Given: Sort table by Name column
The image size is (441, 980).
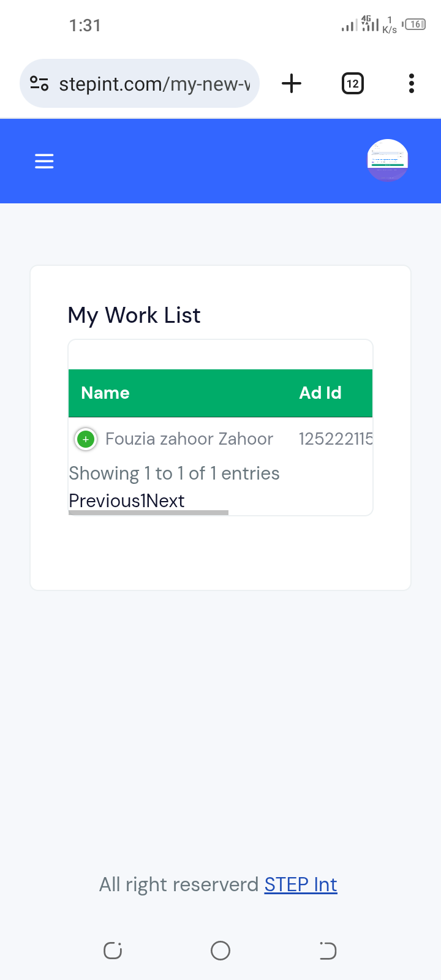Looking at the screenshot, I should tap(105, 393).
